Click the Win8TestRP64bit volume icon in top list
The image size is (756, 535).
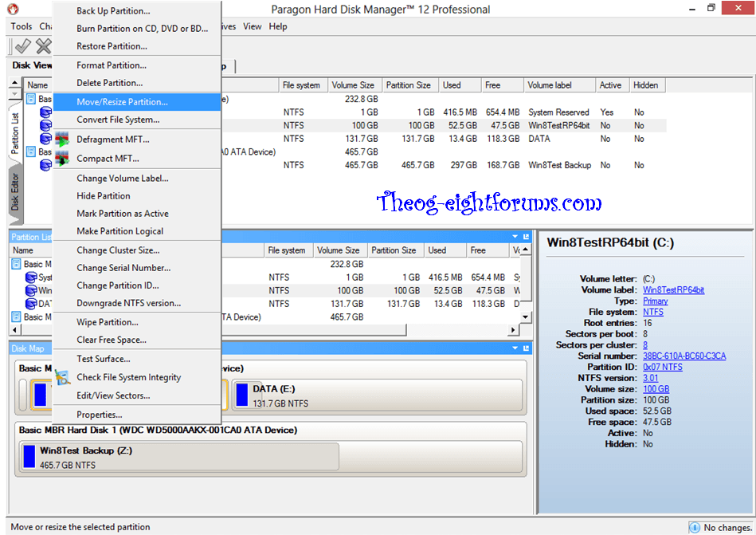click(x=45, y=125)
